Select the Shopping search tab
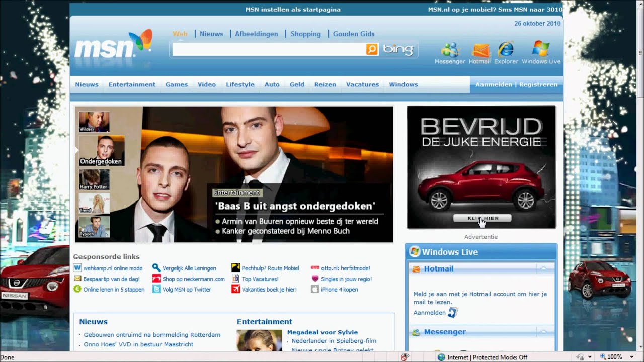The width and height of the screenshot is (644, 362). click(x=305, y=34)
